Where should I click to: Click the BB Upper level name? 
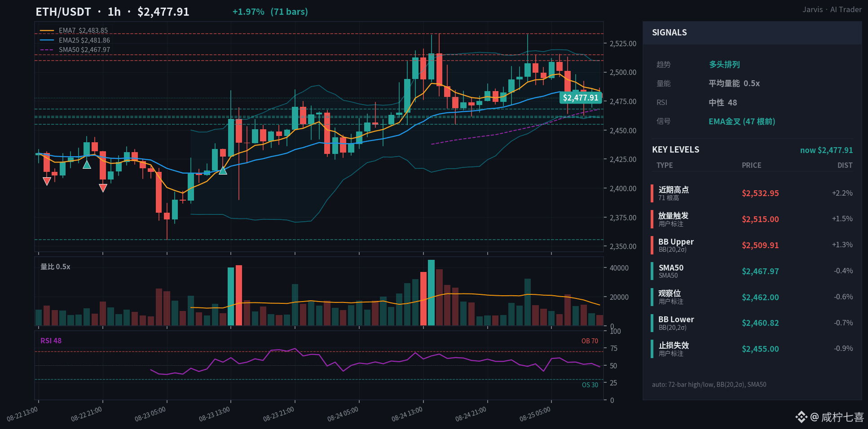(676, 242)
